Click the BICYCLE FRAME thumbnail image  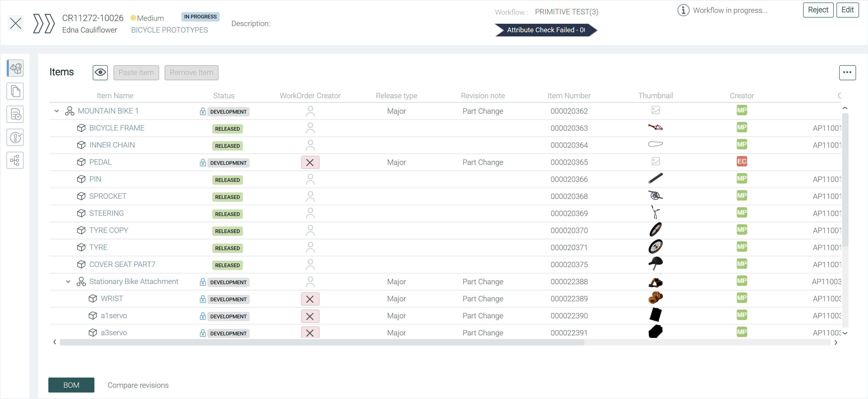pos(655,127)
